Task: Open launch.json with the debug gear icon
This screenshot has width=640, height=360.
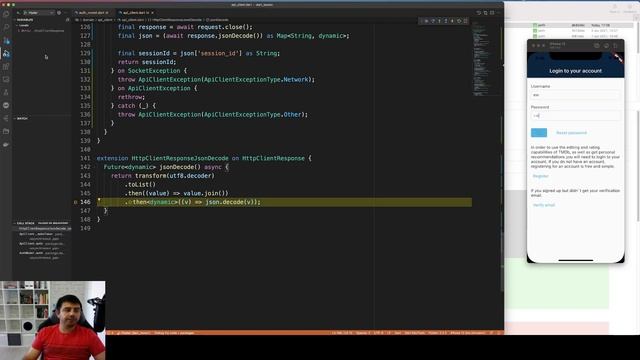Action: [x=59, y=13]
